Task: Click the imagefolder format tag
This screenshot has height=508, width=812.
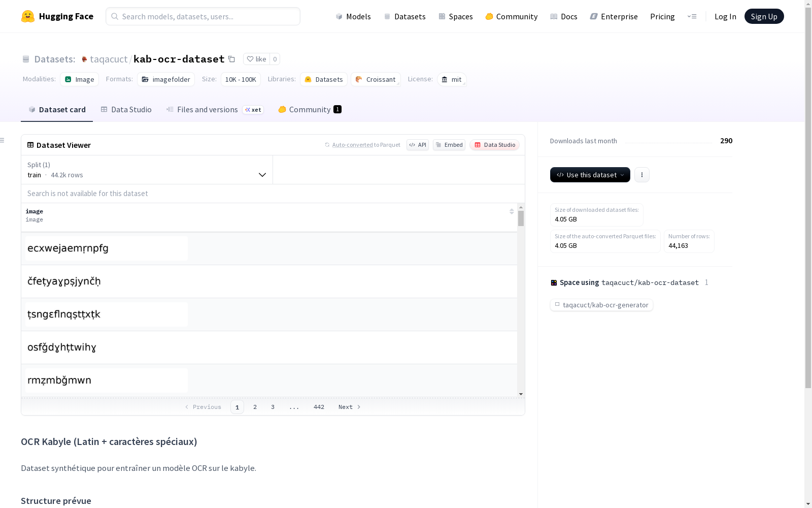Action: pos(166,79)
